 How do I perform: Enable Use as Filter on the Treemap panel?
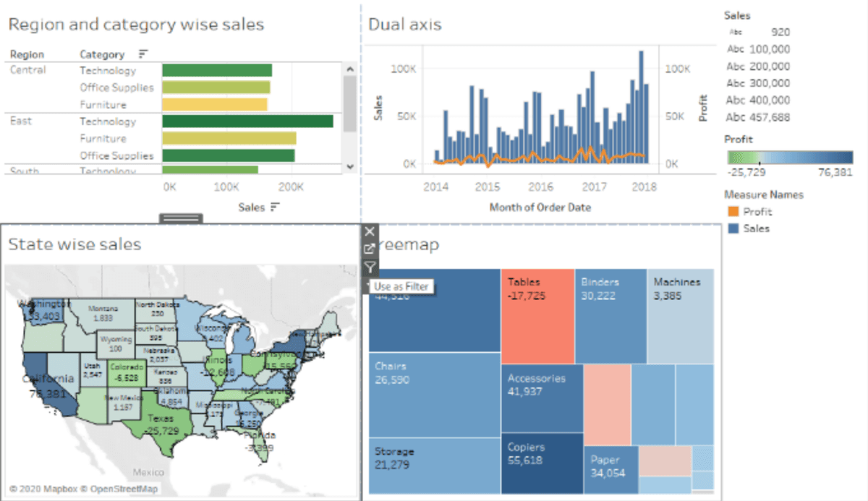tap(370, 267)
